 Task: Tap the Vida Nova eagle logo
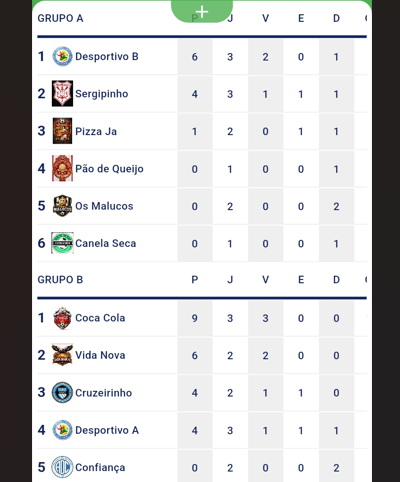(x=62, y=355)
